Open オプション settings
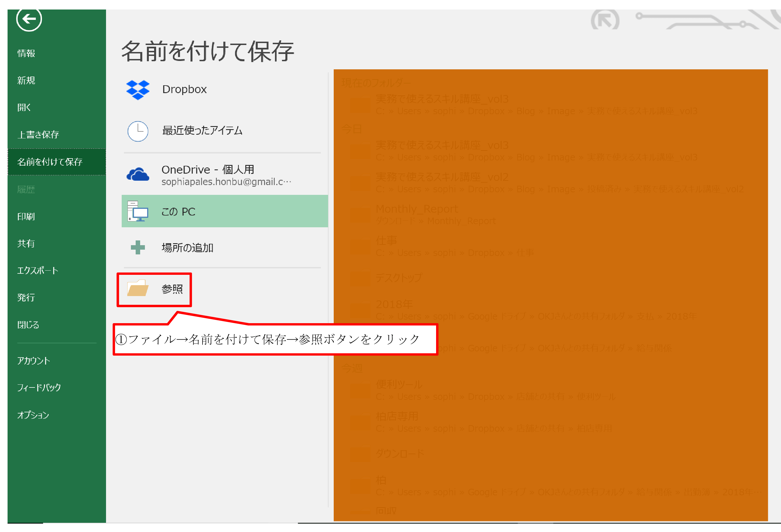Screen dimensions: 781x532 (33, 415)
